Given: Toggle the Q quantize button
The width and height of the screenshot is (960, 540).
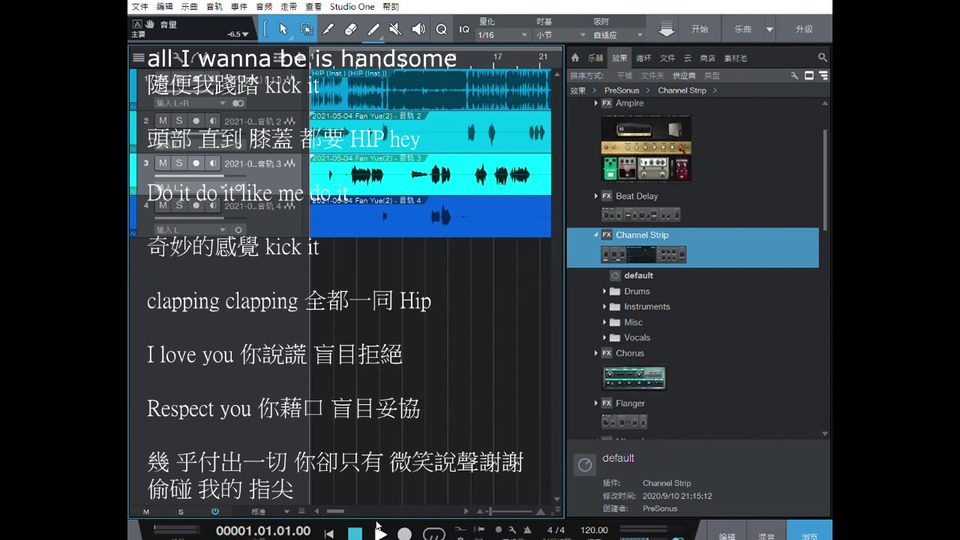Looking at the screenshot, I should (x=441, y=29).
